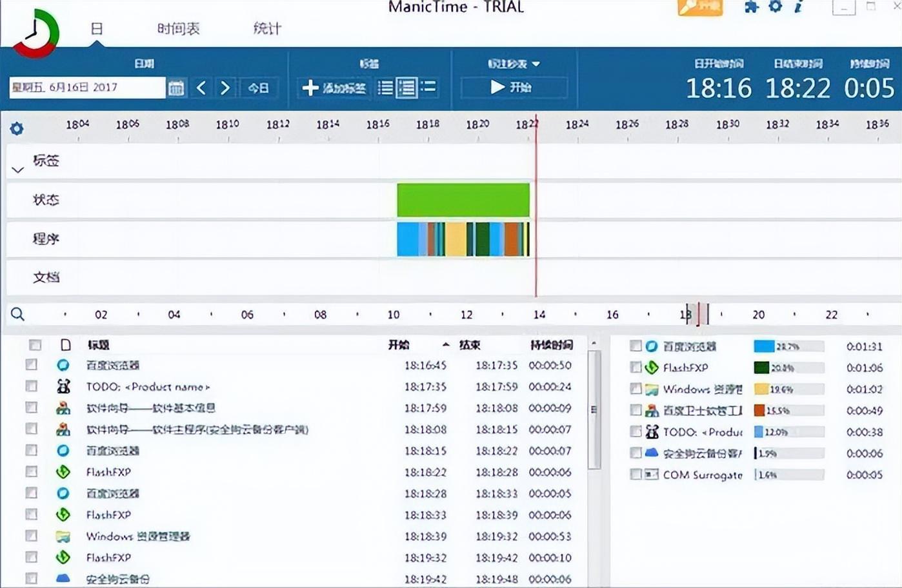
Task: Click the FlashFXP icon at 18:18:22
Action: [63, 472]
